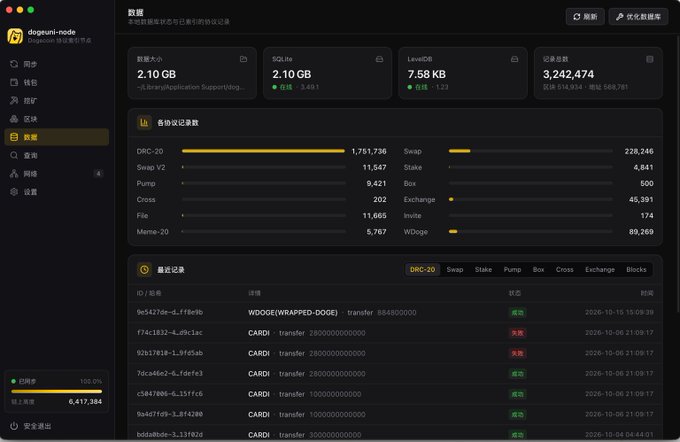The image size is (680, 442).
Task: Click status badge of f74c1832 record
Action: point(517,333)
